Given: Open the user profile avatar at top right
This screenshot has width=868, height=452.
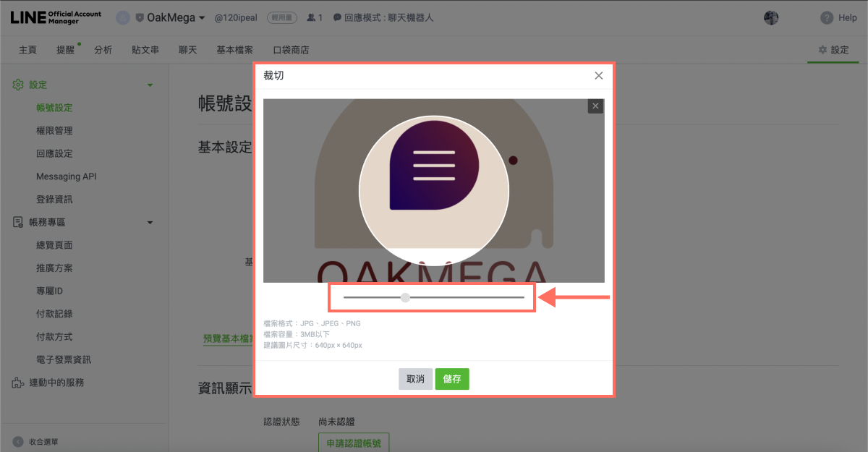Looking at the screenshot, I should (771, 17).
